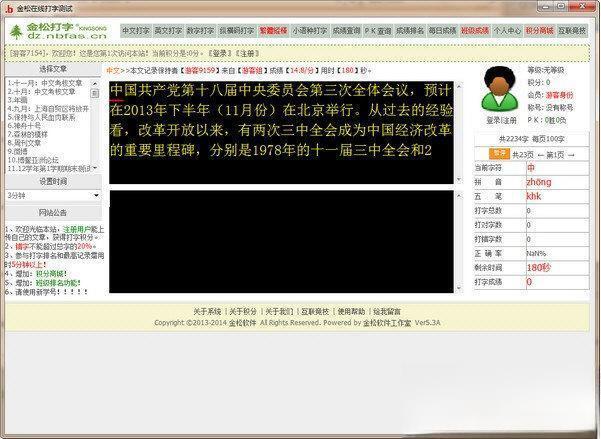Open the 3分钟 time dropdown

[x=53, y=196]
